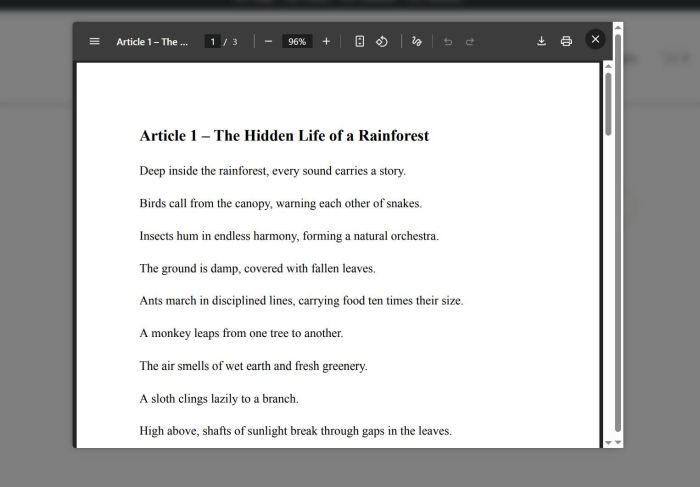The height and width of the screenshot is (487, 700).
Task: Click the zoom out minus button
Action: click(x=268, y=41)
